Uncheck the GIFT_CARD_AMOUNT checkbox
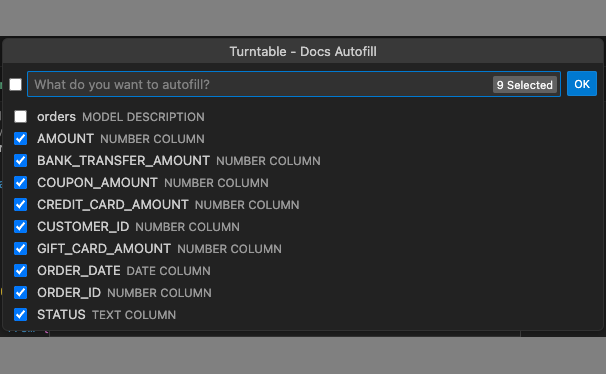 click(20, 248)
